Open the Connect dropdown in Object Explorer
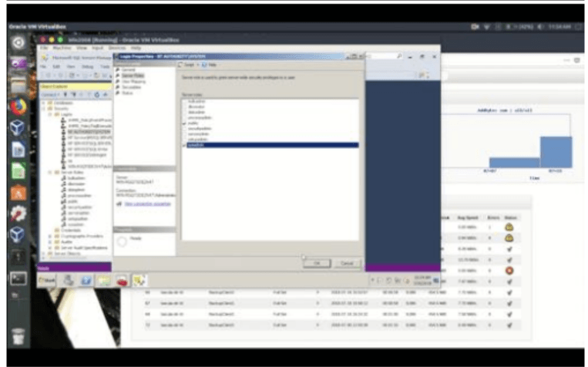Screen dimensions: 588x367 [50, 95]
